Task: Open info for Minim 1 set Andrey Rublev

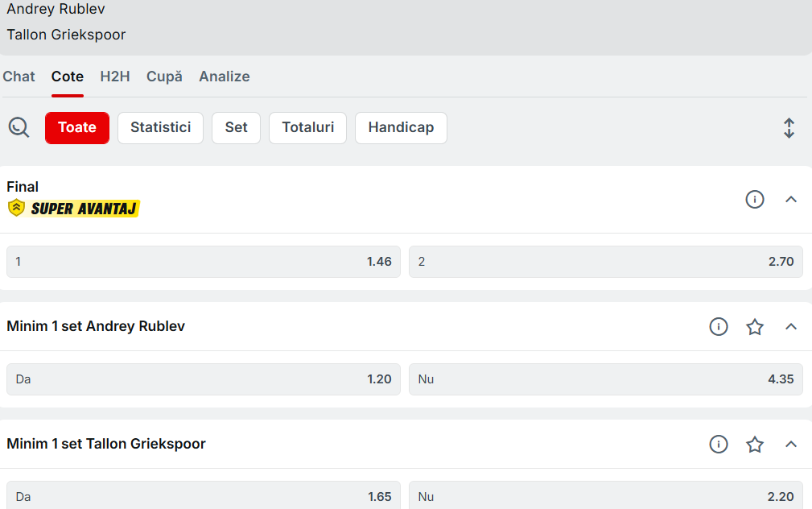Action: (x=718, y=326)
